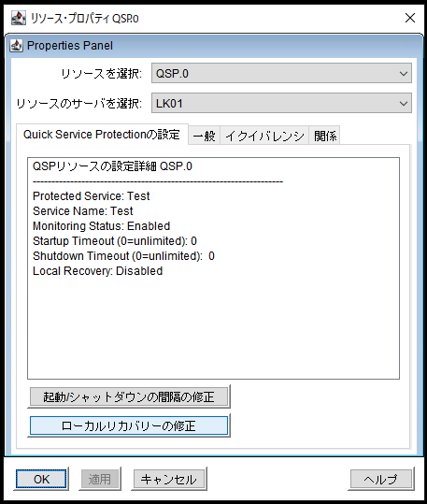Click 起動/シャットダウンの間隔の修正 button
Viewport: 427px width, 504px height.
click(129, 396)
